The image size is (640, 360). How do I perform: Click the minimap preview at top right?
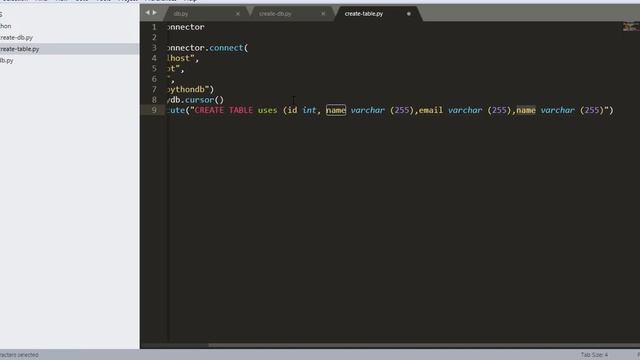coord(631,27)
